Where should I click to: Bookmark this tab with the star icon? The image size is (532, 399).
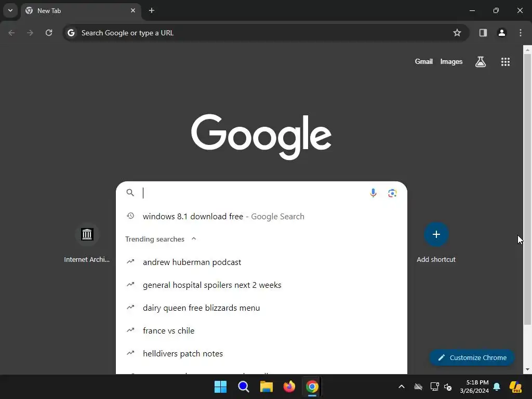coord(457,33)
